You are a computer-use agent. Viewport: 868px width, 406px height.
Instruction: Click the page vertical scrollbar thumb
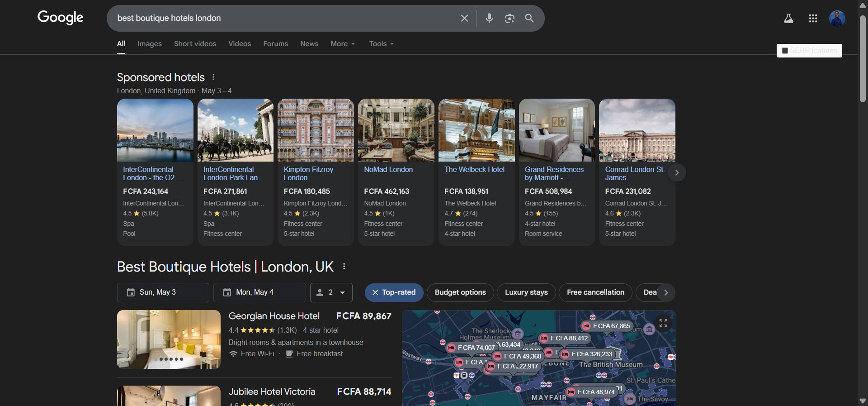863,59
